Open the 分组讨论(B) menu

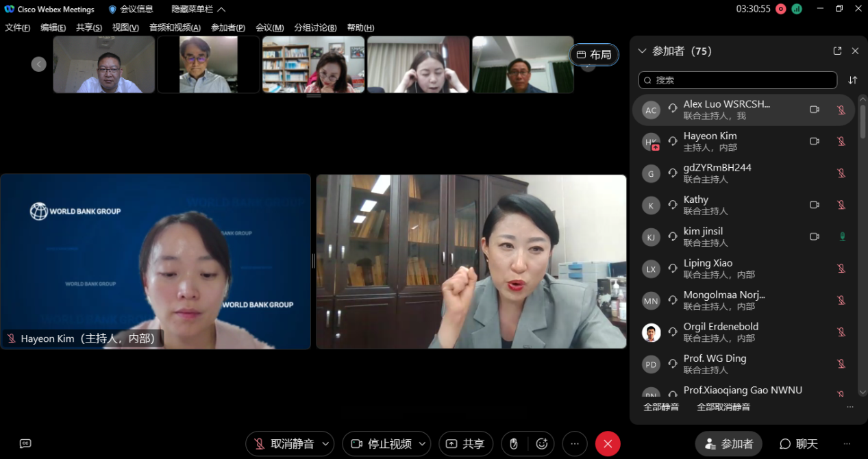[x=315, y=28]
